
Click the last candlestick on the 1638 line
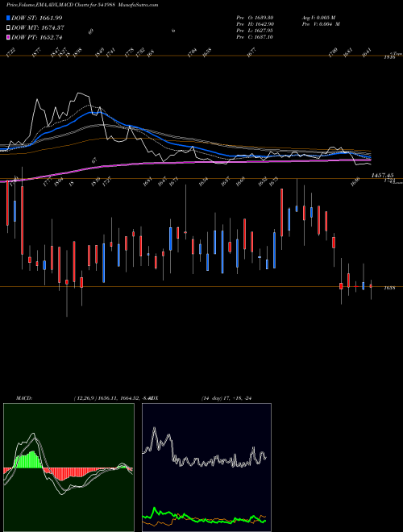pos(371,286)
